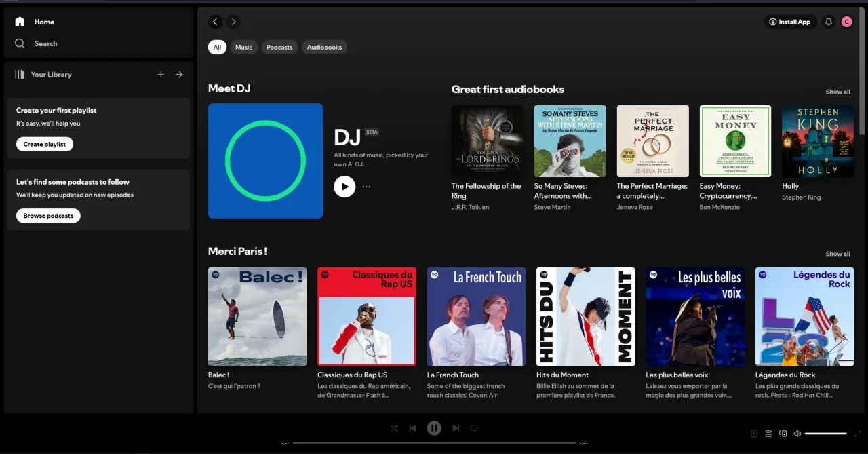Go forward with the right chevron
The height and width of the screenshot is (454, 868).
pos(233,22)
